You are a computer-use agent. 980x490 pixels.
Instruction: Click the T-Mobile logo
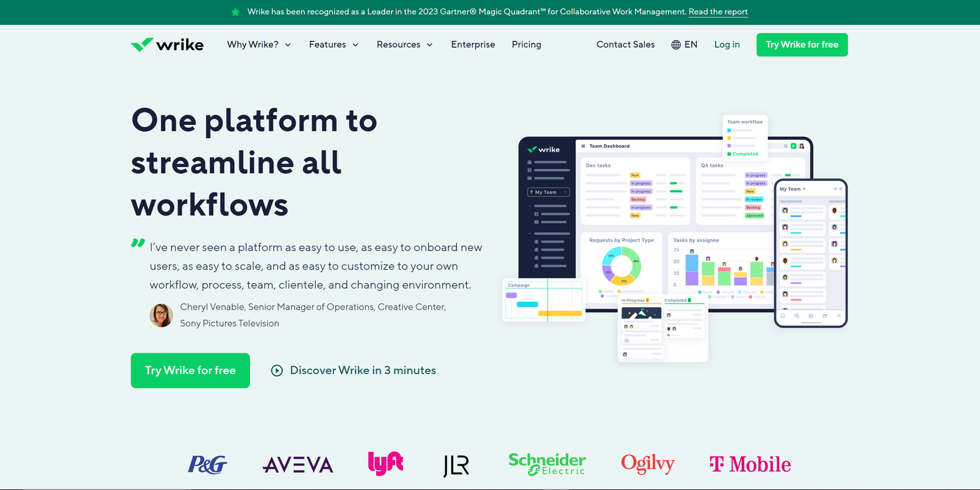750,464
